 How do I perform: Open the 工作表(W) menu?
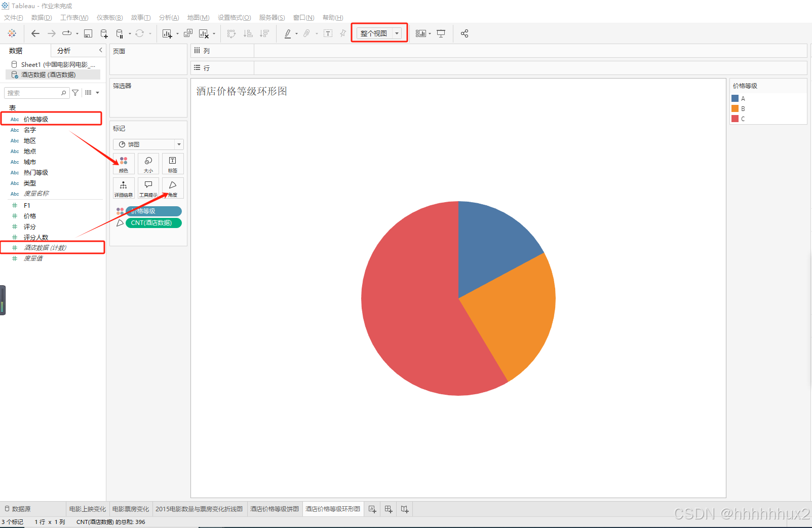(x=74, y=18)
